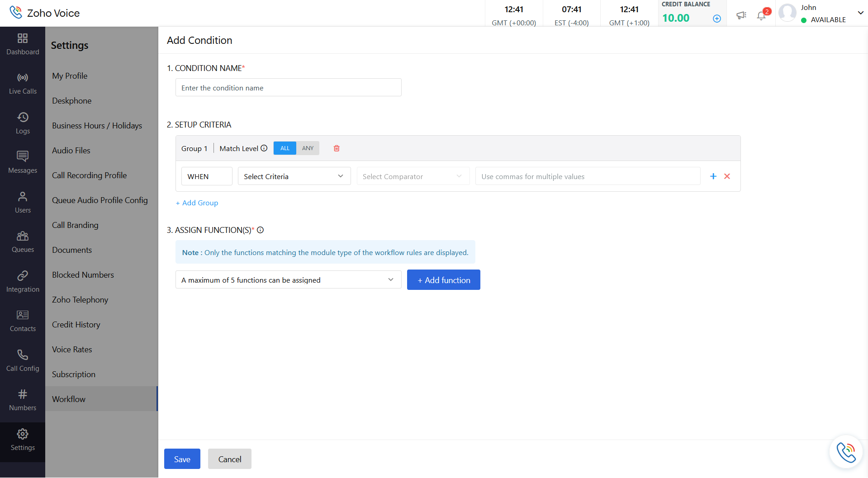Open the Select Comparator dropdown

tap(413, 176)
